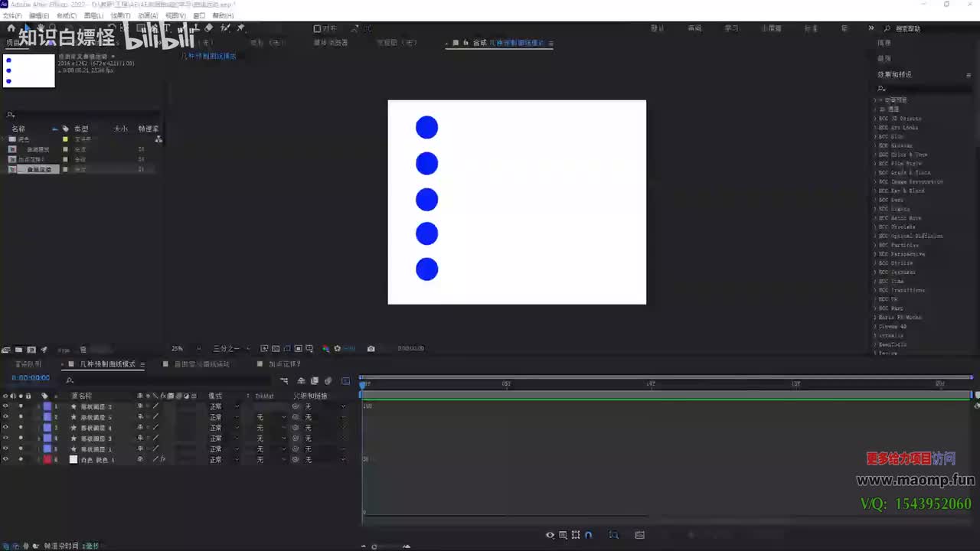Screen dimensions: 980x551
Task: Show more workspaces via double-arrow button
Action: click(x=871, y=28)
